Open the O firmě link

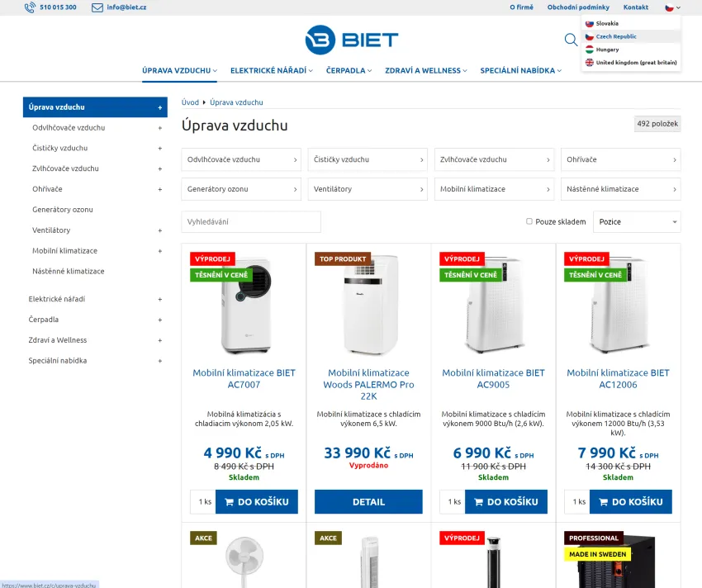[x=522, y=7]
